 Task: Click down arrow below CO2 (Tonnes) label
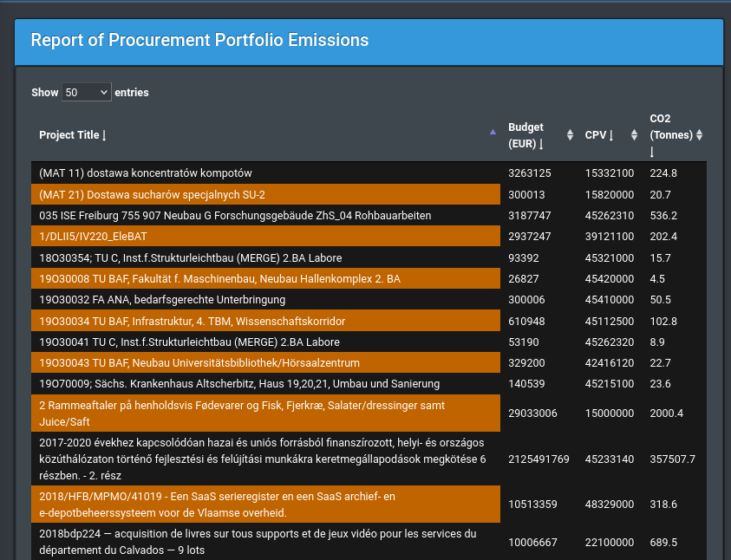point(651,150)
